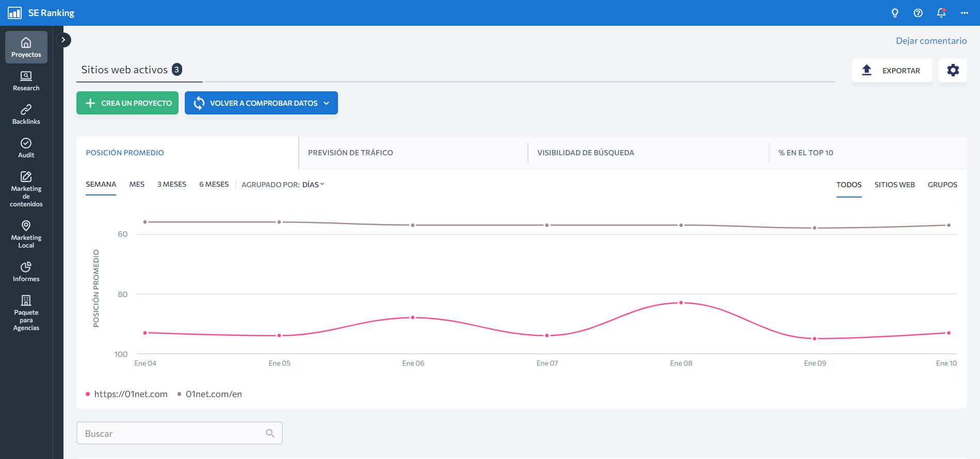Open Backlinks in the sidebar

(26, 114)
